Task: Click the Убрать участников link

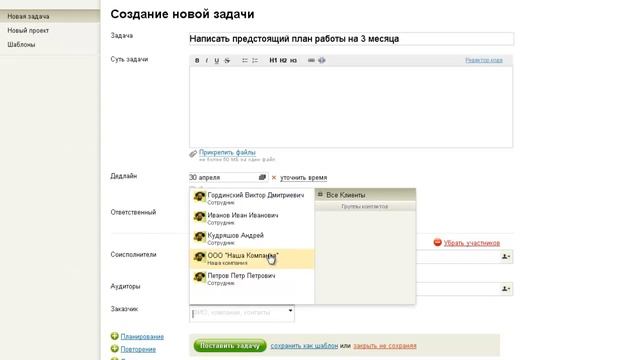Action: tap(471, 243)
